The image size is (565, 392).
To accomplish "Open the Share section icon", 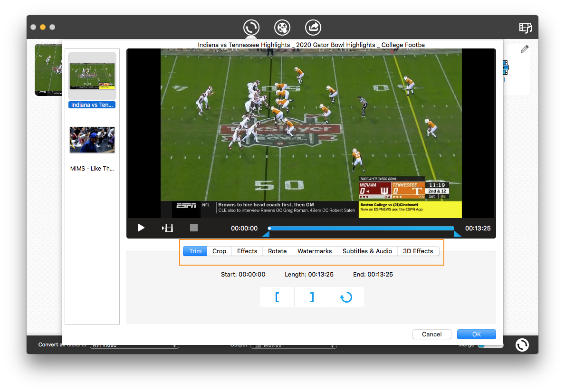I will tap(313, 28).
